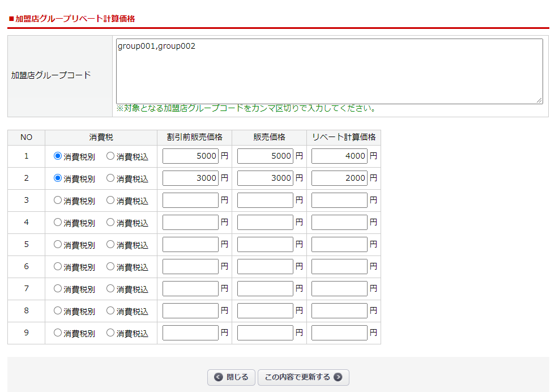Viewport: 555px width, 392px height.
Task: Select 消費税込 radio for row 1
Action: click(110, 156)
